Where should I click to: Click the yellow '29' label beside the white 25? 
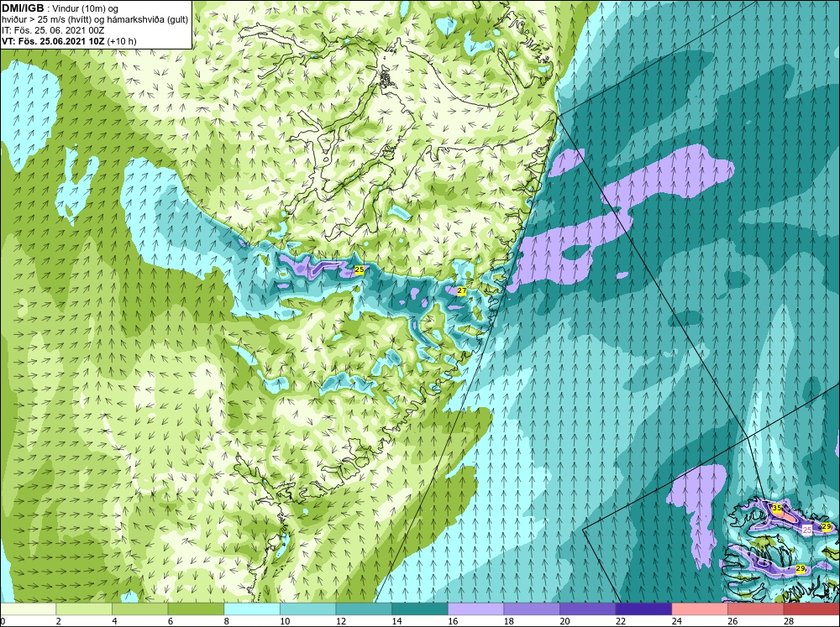pos(826,527)
